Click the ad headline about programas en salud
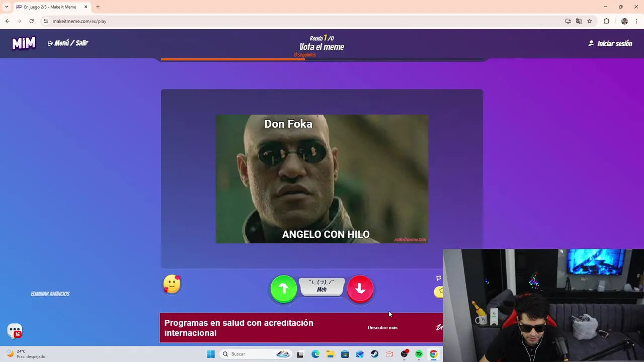 pos(239,328)
